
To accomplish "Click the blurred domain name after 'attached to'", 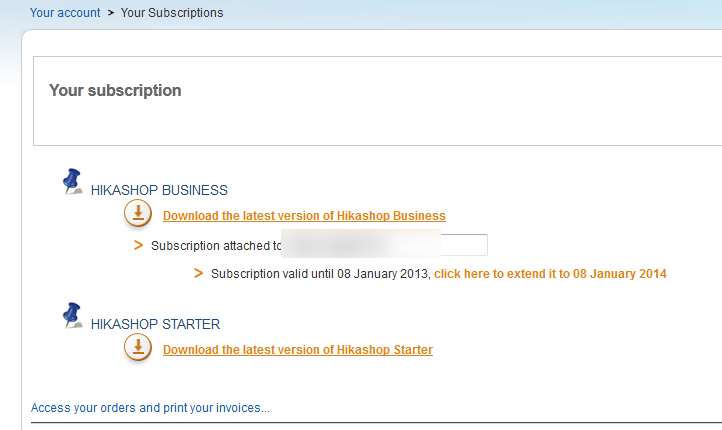I will coord(360,244).
